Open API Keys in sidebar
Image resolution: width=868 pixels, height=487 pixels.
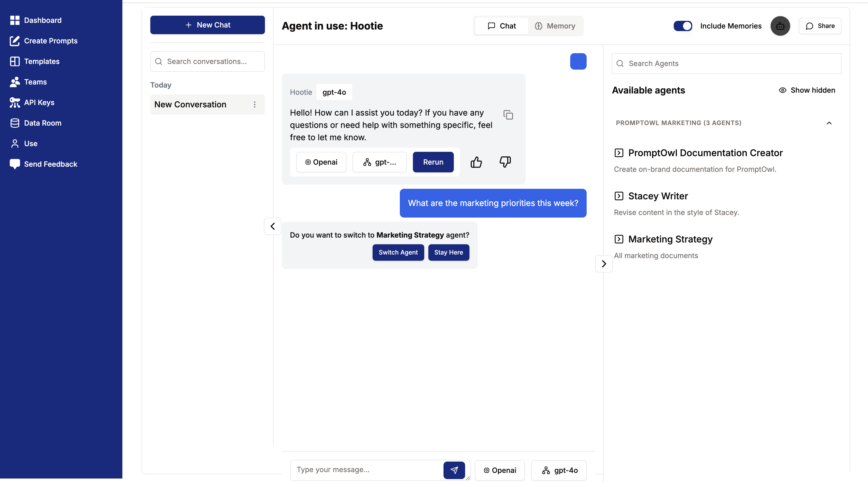tap(39, 102)
